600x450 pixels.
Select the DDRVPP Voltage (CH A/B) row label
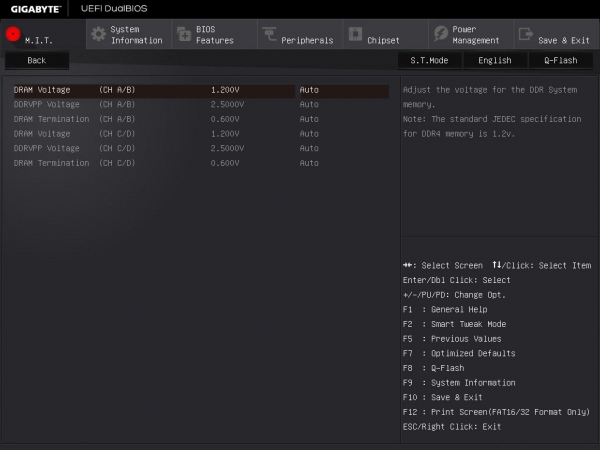pos(74,104)
